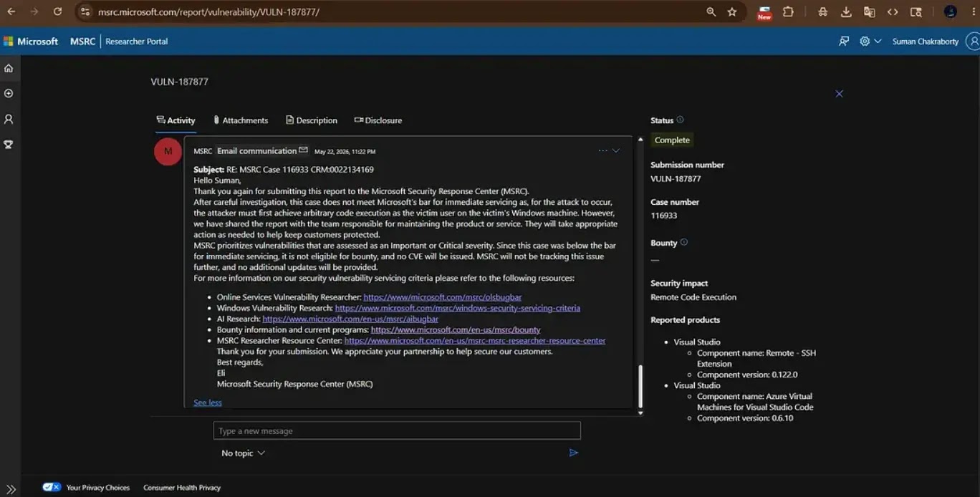
Task: Click the browser forward arrow
Action: click(x=34, y=11)
